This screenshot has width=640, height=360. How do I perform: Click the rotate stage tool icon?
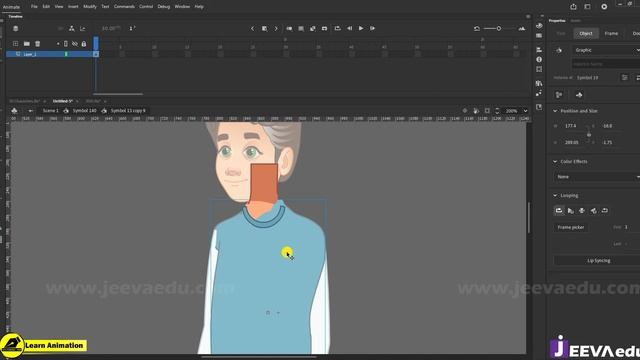click(x=476, y=111)
